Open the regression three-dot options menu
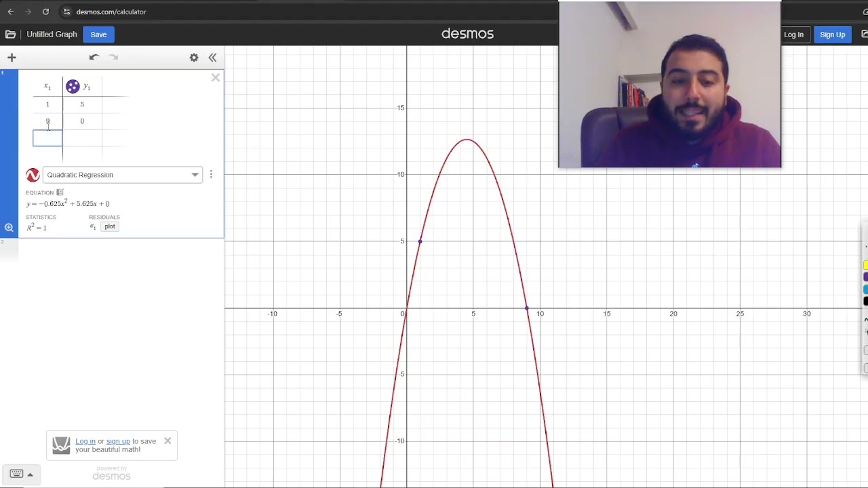The height and width of the screenshot is (488, 868). [x=211, y=174]
